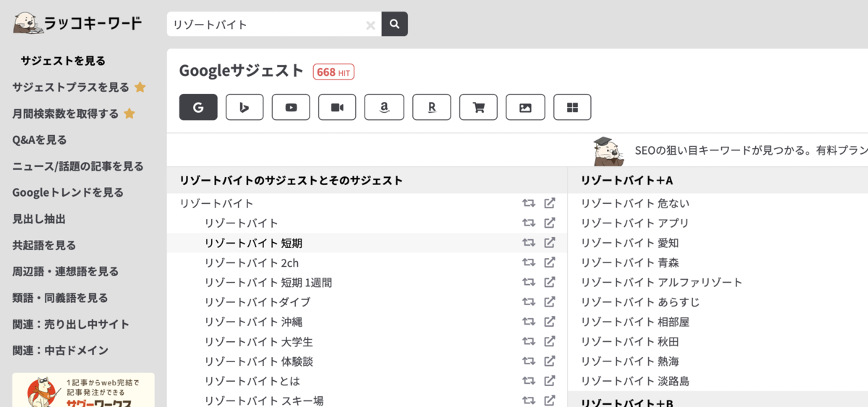868x407 pixels.
Task: Click リゾートバイト アプリ keyword
Action: [x=635, y=223]
